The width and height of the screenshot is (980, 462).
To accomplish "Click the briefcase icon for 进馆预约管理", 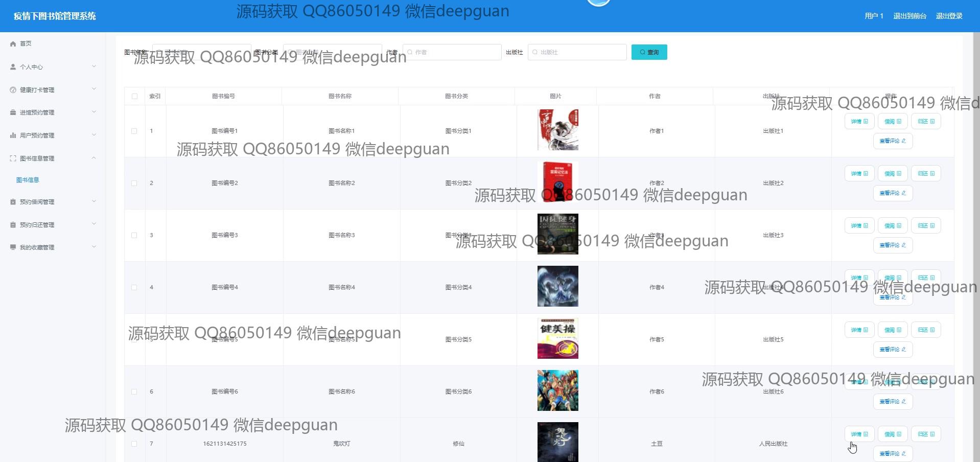I will pos(13,112).
